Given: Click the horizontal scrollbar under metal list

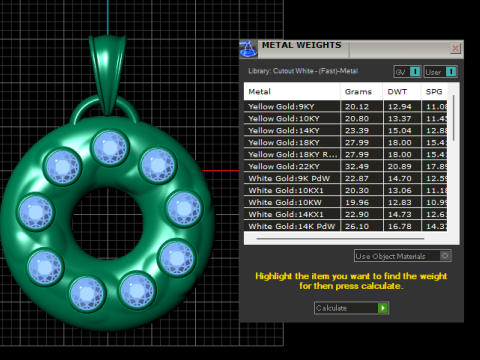Looking at the screenshot, I should (x=340, y=239).
